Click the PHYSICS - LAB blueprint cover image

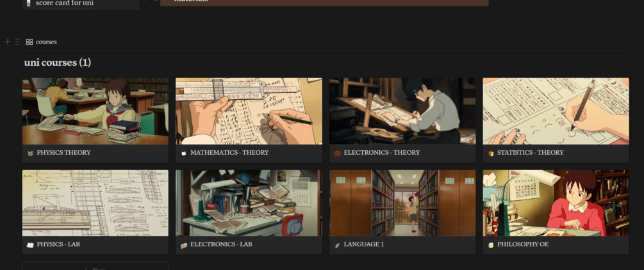click(x=95, y=203)
